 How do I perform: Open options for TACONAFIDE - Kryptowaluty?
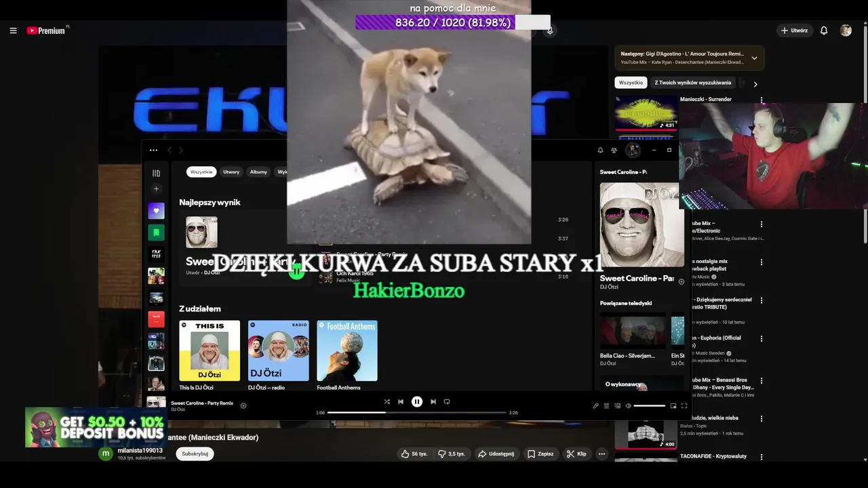(x=762, y=457)
